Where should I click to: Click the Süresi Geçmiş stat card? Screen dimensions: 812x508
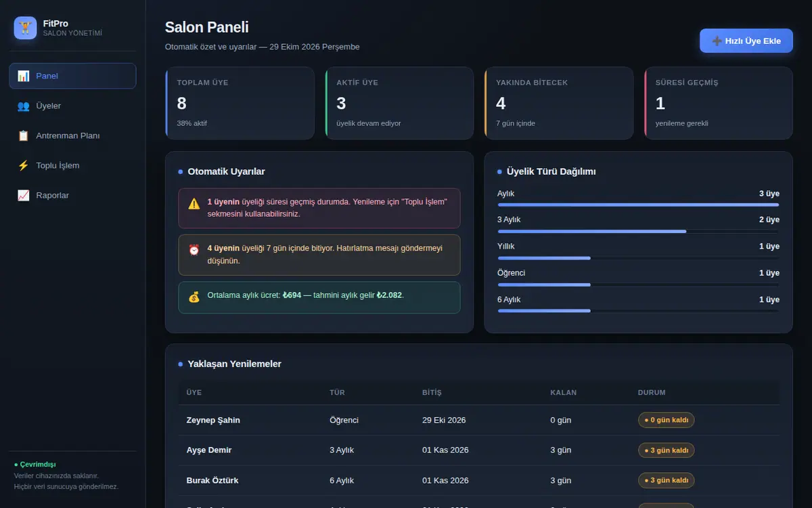pyautogui.click(x=719, y=103)
